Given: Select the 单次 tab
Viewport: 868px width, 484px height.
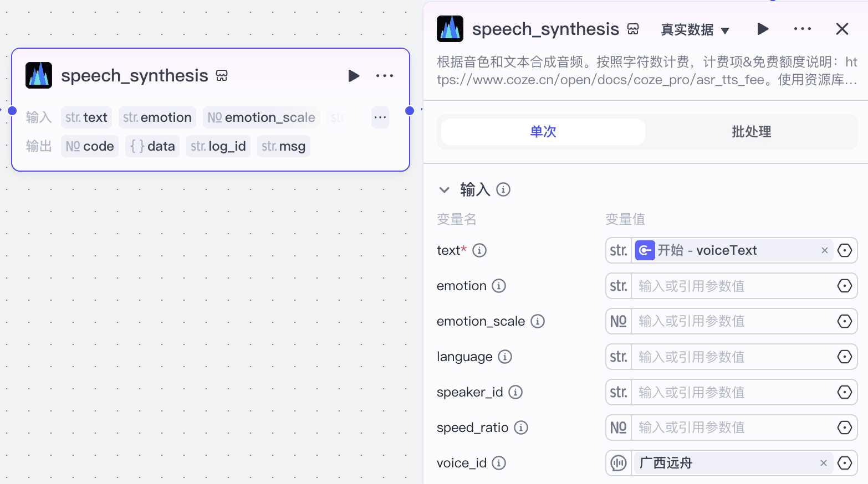Looking at the screenshot, I should tap(542, 132).
